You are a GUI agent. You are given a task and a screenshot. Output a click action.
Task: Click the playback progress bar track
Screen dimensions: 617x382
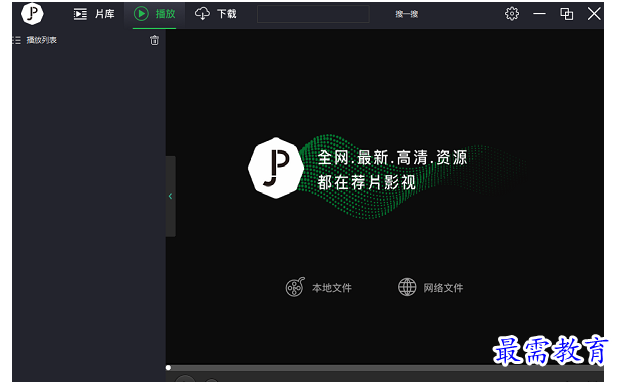[x=385, y=368]
